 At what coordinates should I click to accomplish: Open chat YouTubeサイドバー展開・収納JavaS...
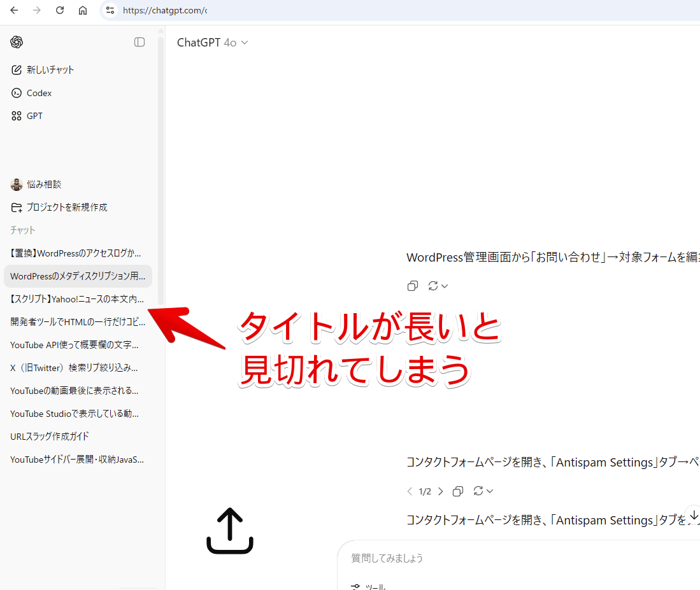pyautogui.click(x=78, y=460)
